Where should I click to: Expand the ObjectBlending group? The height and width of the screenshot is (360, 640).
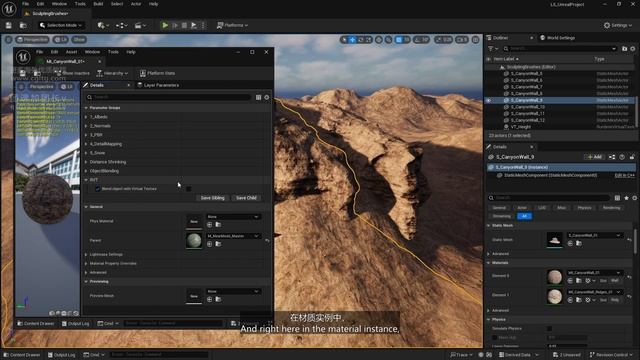tap(86, 171)
